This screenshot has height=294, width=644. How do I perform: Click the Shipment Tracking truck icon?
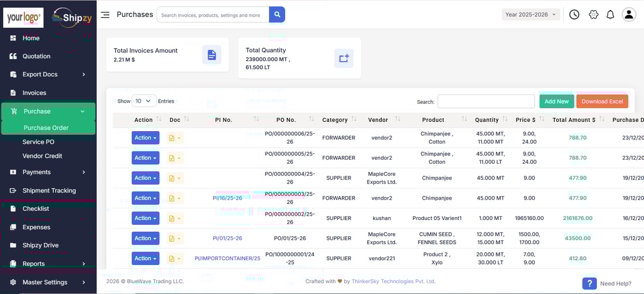point(13,190)
